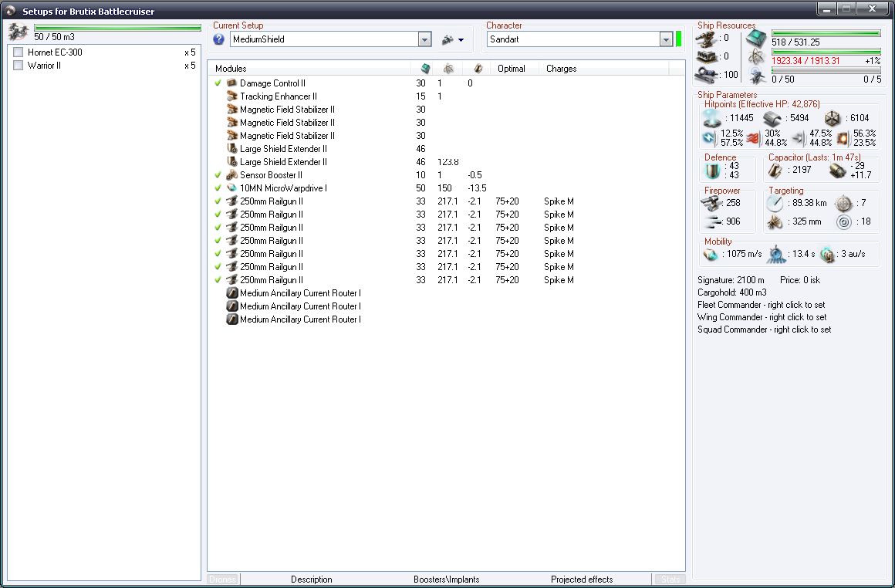Select the second Large Shield Extender II row

[447, 162]
